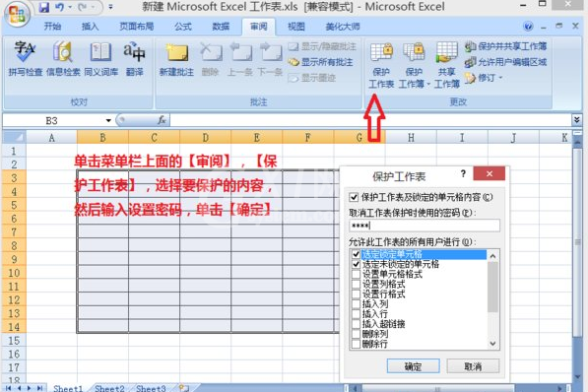Open 视图 ribbon tab
Screen dimensions: 588x392
(296, 27)
